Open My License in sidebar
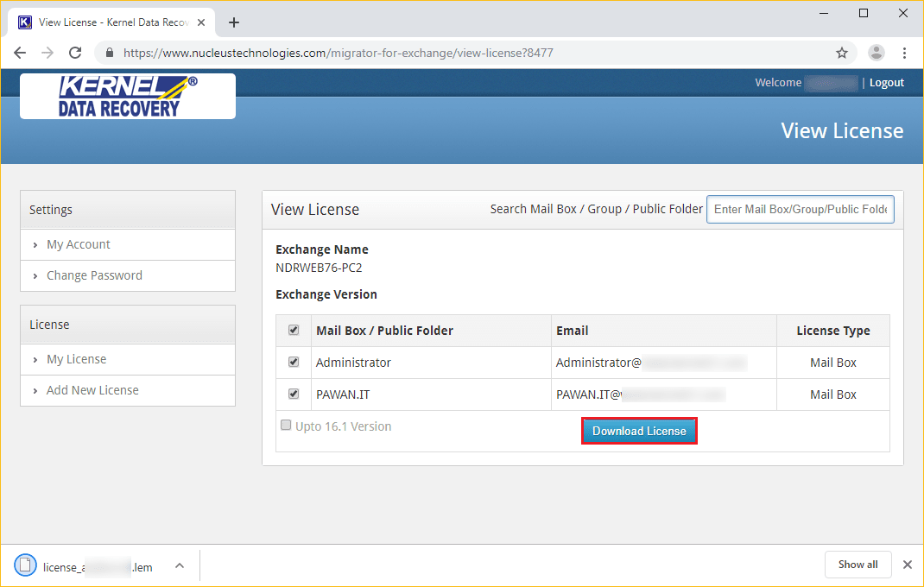Viewport: 924px width, 587px height. pyautogui.click(x=77, y=359)
